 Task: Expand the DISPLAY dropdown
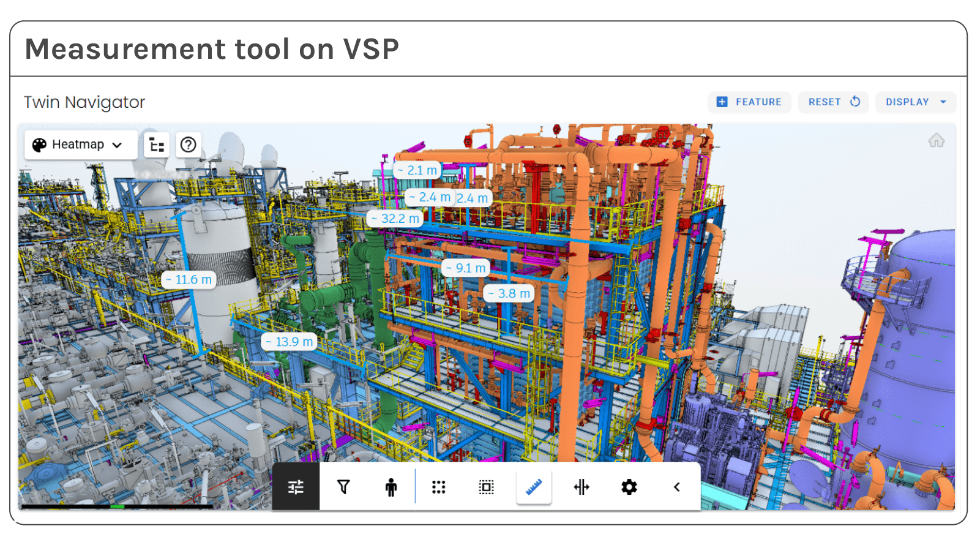[916, 102]
